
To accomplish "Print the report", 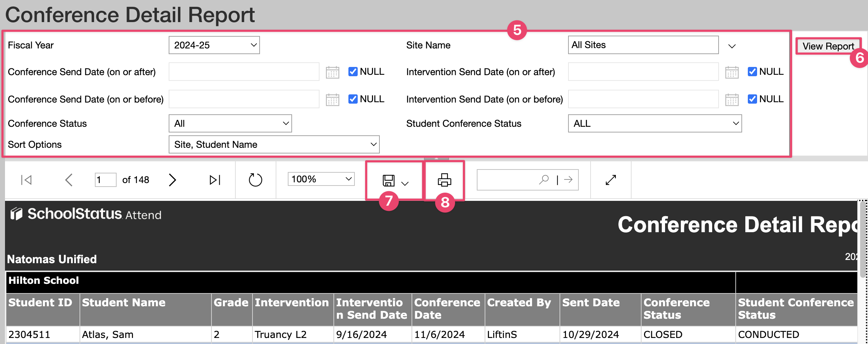I will click(444, 180).
